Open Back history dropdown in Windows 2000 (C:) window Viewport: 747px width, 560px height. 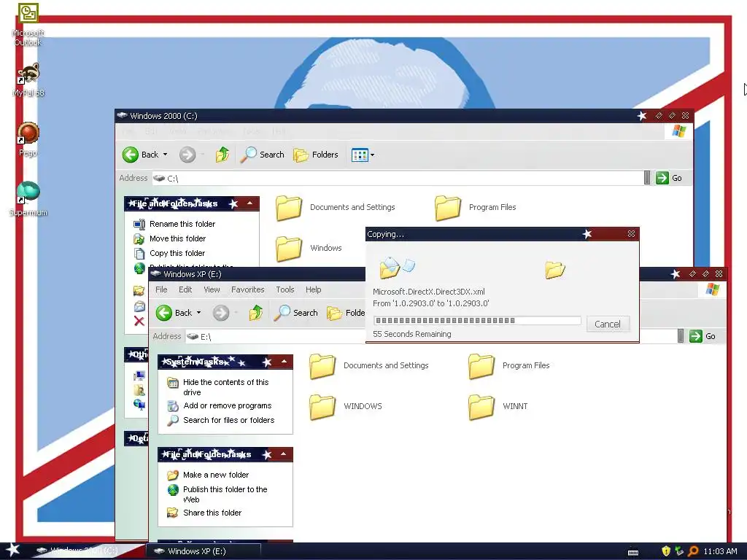(166, 155)
